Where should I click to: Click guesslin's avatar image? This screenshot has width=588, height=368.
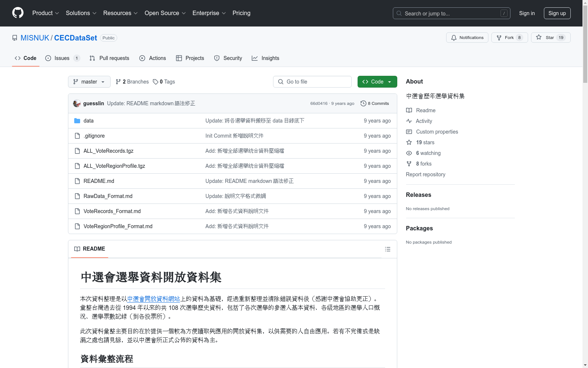(77, 103)
